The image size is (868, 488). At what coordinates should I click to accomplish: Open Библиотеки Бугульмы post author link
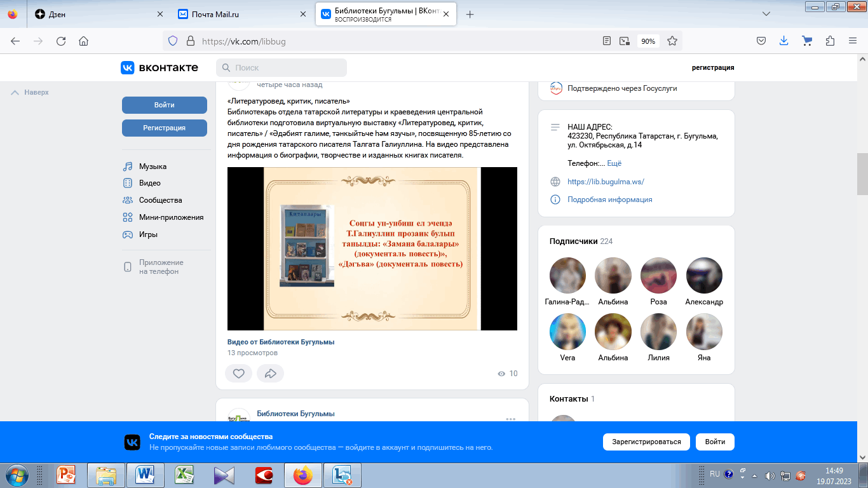pyautogui.click(x=295, y=414)
